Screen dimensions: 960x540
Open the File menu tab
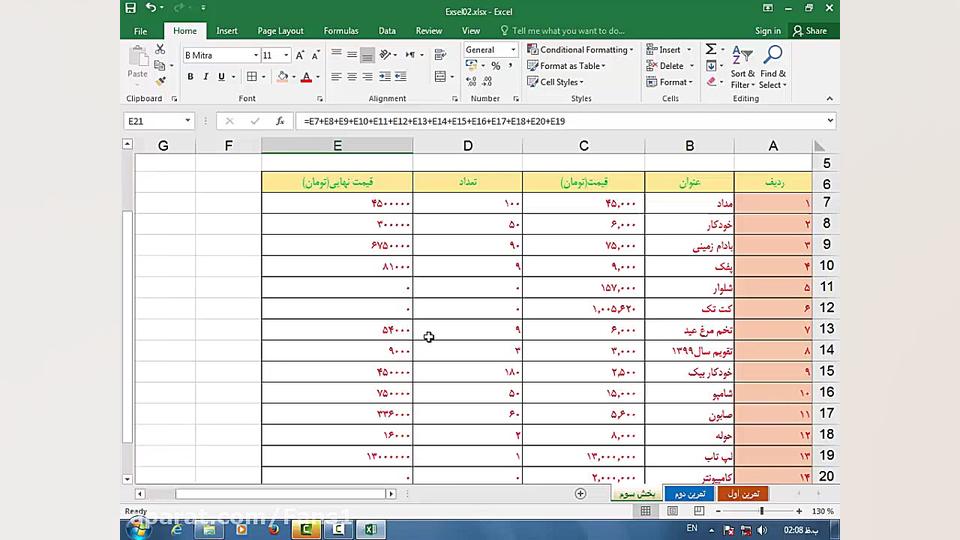tap(140, 31)
